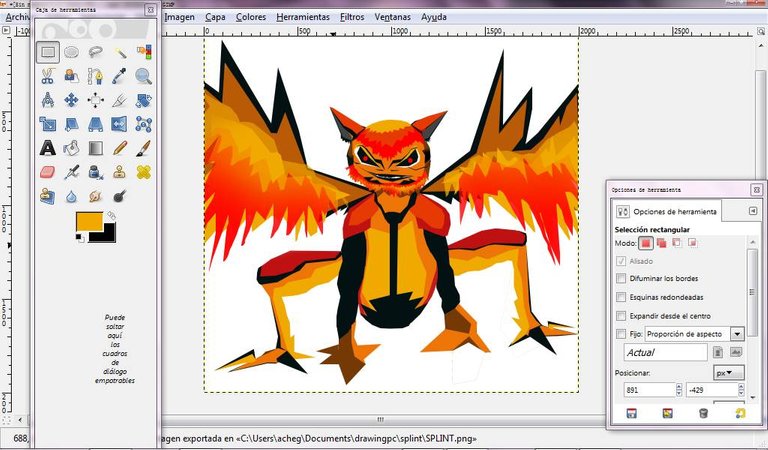
Task: Reset colors to default black and white
Action: pyautogui.click(x=80, y=238)
